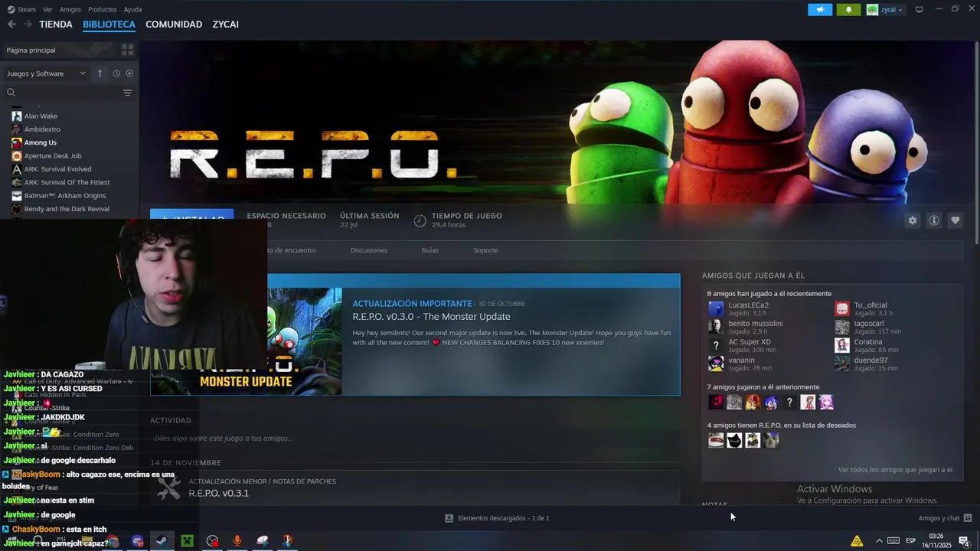Screen dimensions: 980x551
Task: Open the R.E.P.O. v0.3.1 patch notes
Action: click(x=219, y=494)
